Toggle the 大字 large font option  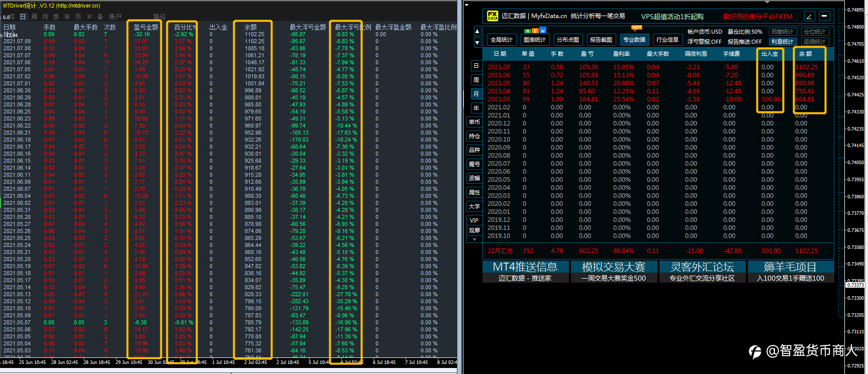(474, 206)
